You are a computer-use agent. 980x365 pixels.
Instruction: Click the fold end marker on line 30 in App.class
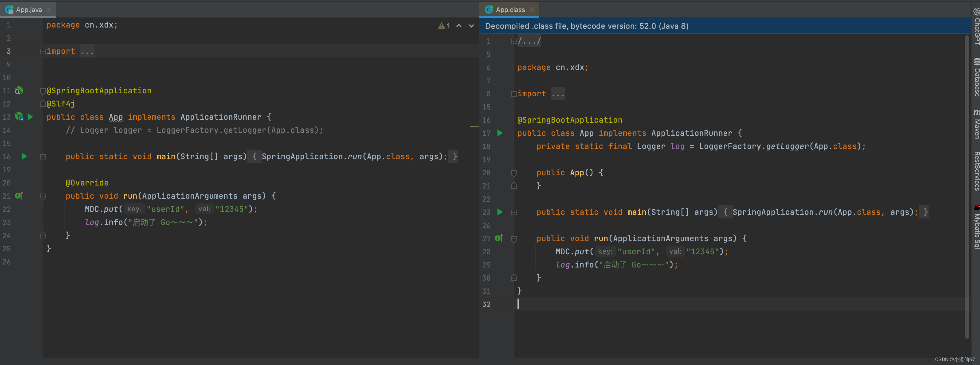tap(514, 278)
